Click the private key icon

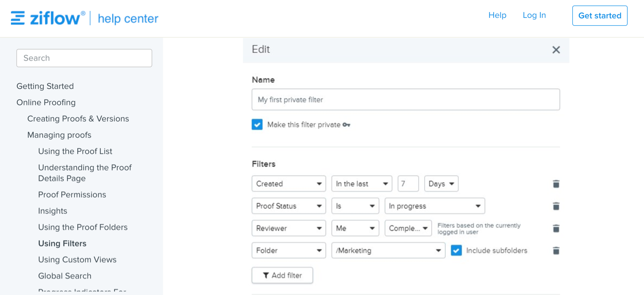[x=346, y=125]
